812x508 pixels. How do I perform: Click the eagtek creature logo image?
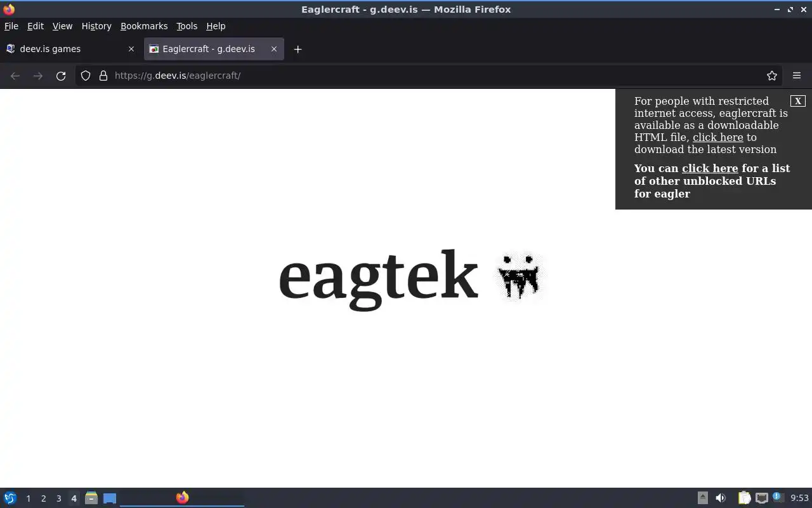click(x=520, y=276)
